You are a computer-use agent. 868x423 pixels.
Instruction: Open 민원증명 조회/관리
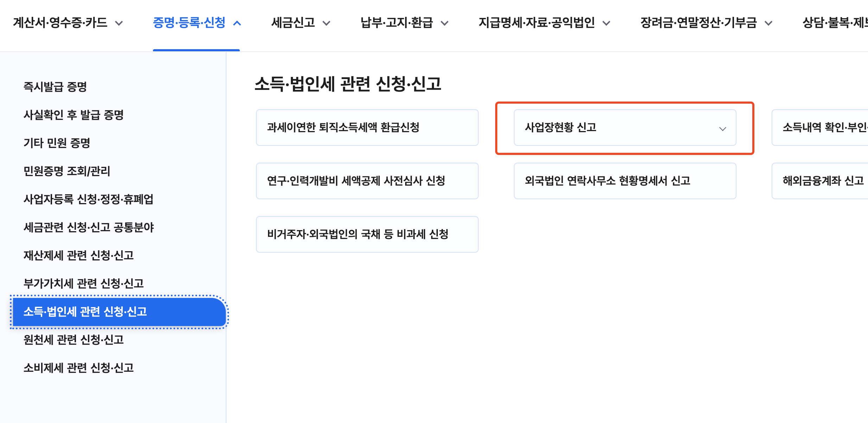click(x=67, y=171)
